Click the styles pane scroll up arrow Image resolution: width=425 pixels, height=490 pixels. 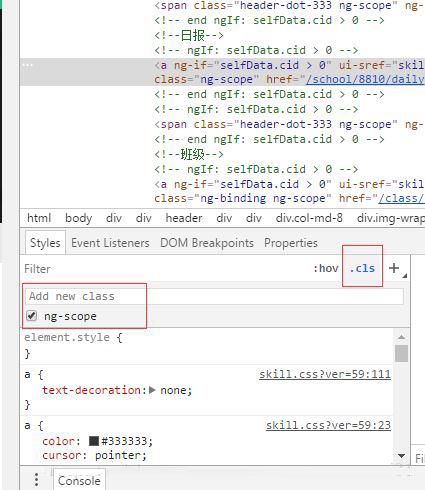pyautogui.click(x=401, y=337)
